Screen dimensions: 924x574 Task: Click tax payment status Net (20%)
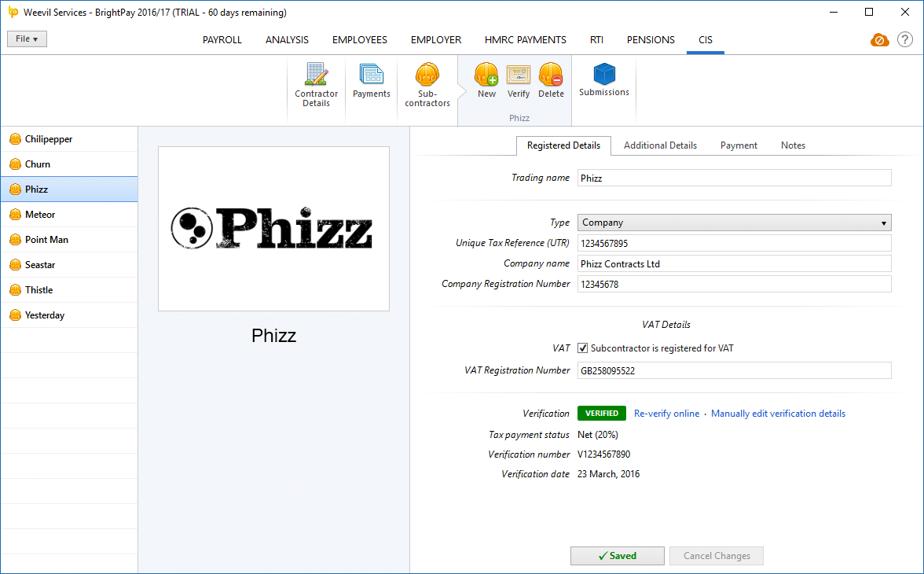[x=597, y=435]
